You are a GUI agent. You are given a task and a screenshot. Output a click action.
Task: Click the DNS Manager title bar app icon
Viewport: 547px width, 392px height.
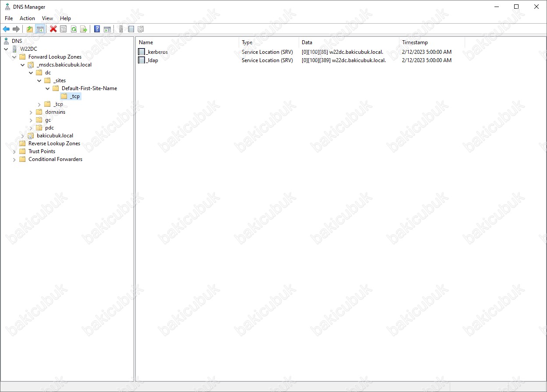[x=7, y=7]
